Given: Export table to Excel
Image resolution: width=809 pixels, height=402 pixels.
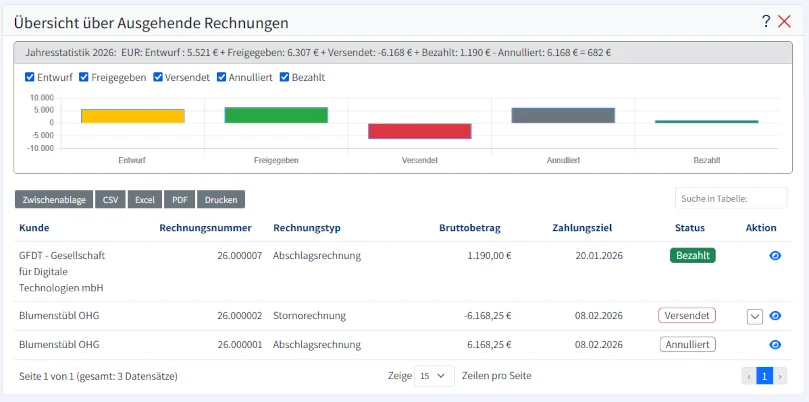Looking at the screenshot, I should (145, 200).
